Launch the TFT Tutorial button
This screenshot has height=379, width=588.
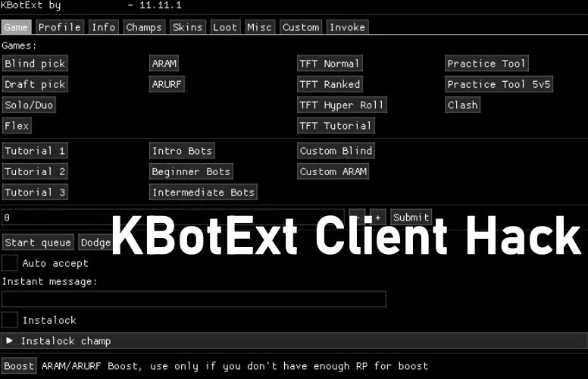[x=336, y=125]
